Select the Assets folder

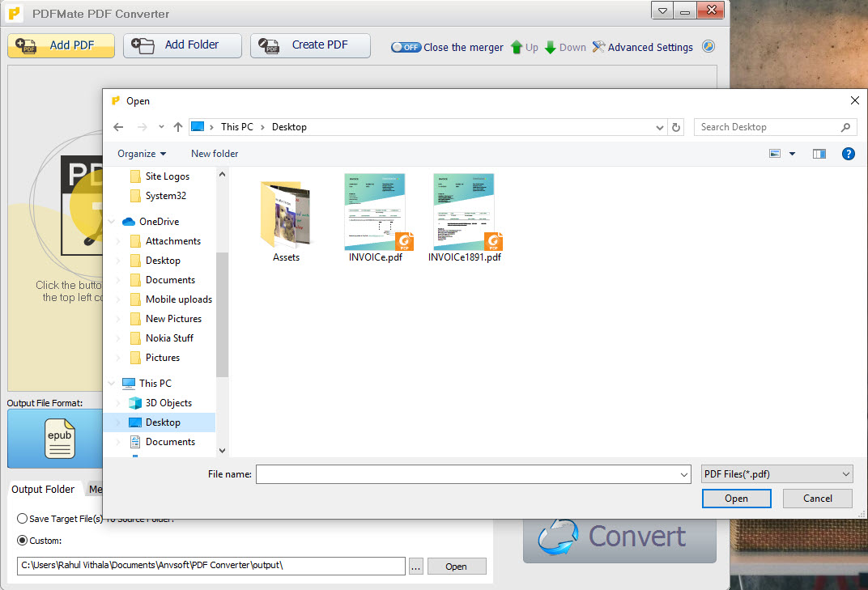[x=286, y=222]
